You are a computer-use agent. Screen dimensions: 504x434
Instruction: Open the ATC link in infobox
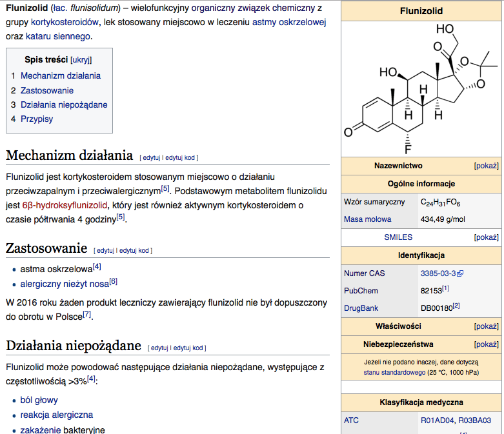click(x=351, y=420)
